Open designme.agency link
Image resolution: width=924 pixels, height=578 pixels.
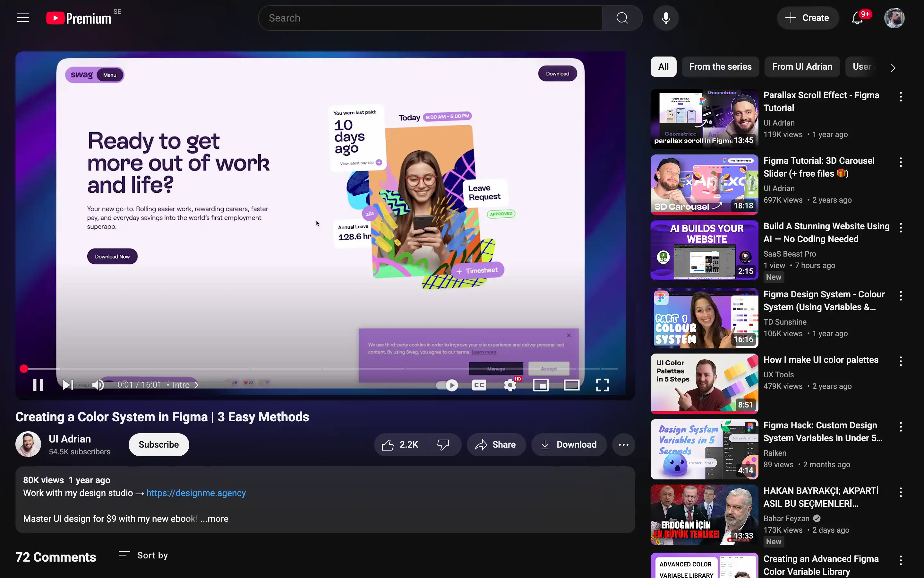tap(196, 493)
